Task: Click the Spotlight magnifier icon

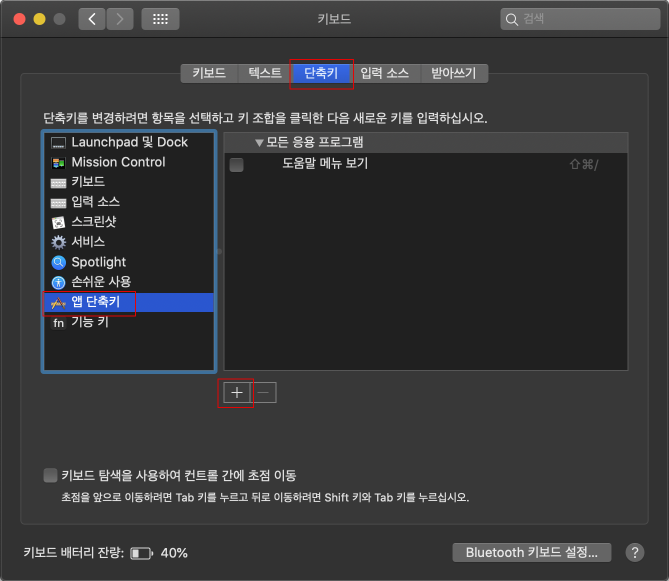Action: point(58,262)
